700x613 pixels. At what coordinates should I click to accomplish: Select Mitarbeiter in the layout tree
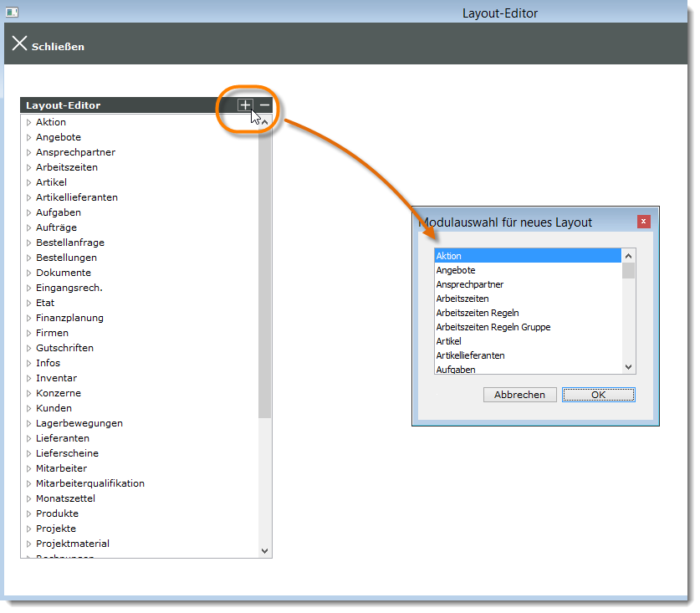pos(61,468)
